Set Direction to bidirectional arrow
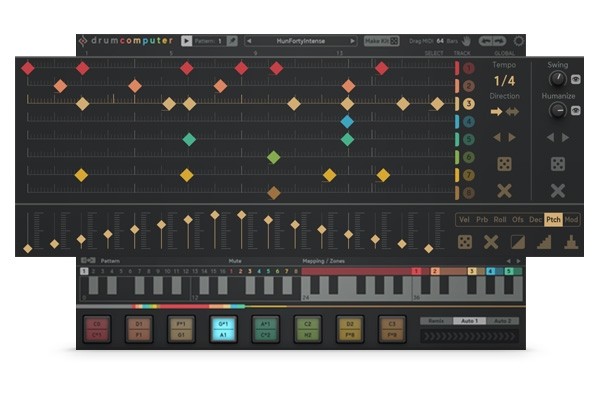This screenshot has width=600, height=400. [512, 112]
